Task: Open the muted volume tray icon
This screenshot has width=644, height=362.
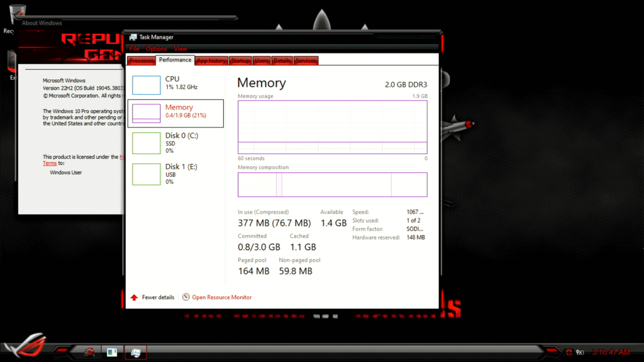Action: pos(579,352)
